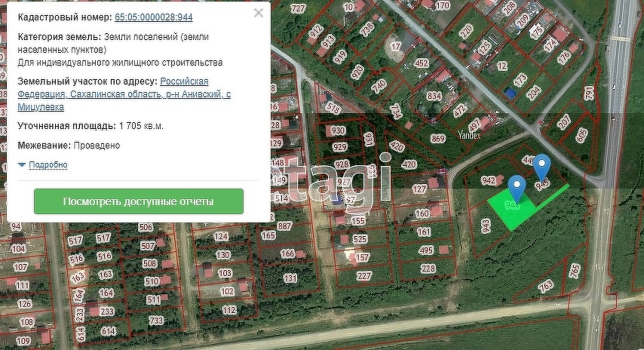
Task: Select parcel labeled 765
Action: point(574,271)
